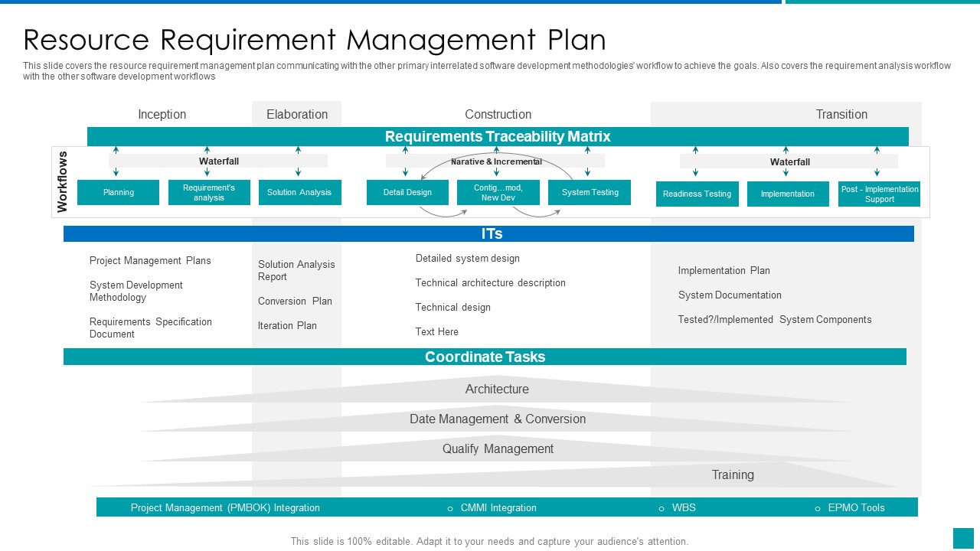The image size is (980, 551).
Task: Click the Planning workflow box
Action: (119, 192)
